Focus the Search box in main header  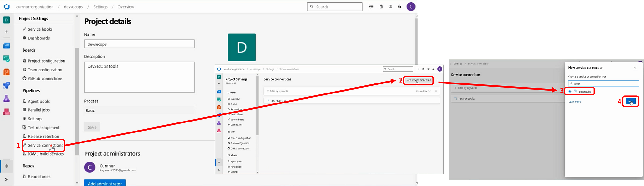(x=335, y=6)
